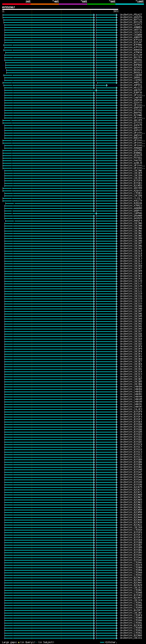
Task: Select hit UniRef100_A6N9N9
Action: pyautogui.click(x=131, y=208)
